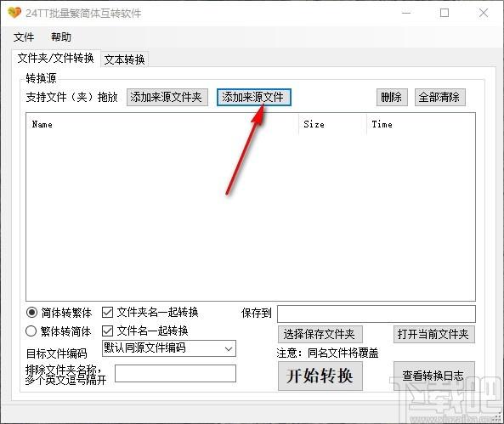The height and width of the screenshot is (424, 504).
Task: Open the 帮助 menu
Action: click(x=61, y=37)
